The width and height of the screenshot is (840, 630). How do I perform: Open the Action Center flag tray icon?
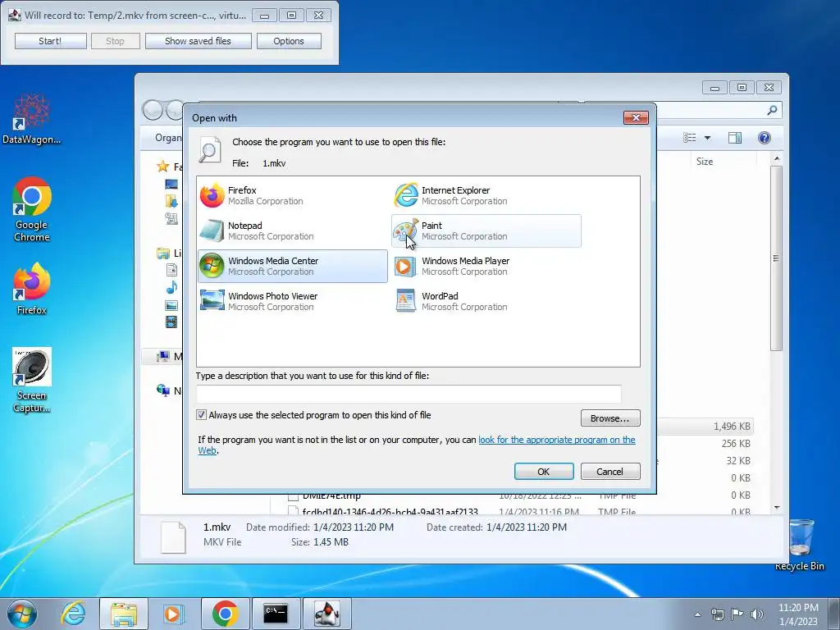(x=737, y=614)
